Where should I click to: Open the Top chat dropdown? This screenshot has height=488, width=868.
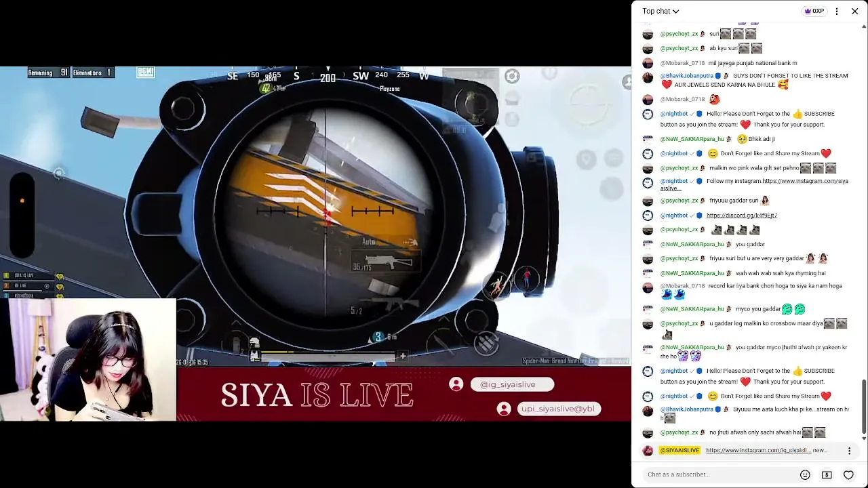coord(660,11)
